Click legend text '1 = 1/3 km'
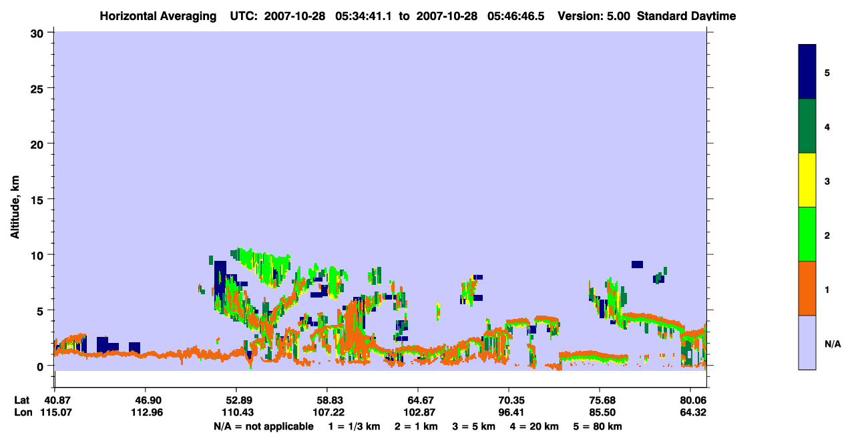 [x=355, y=426]
